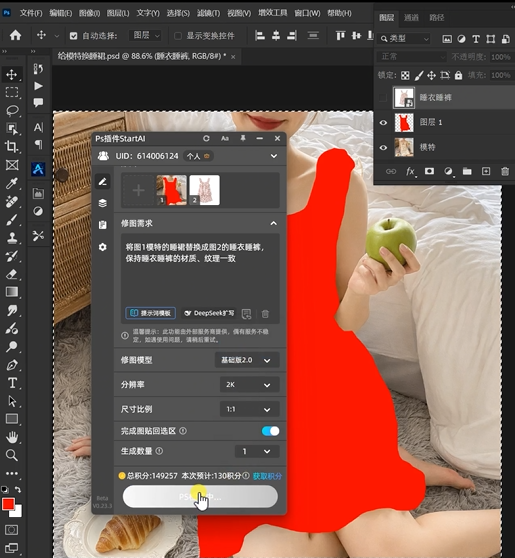515x558 pixels.
Task: Open the StartAI settings gear
Action: pyautogui.click(x=103, y=247)
